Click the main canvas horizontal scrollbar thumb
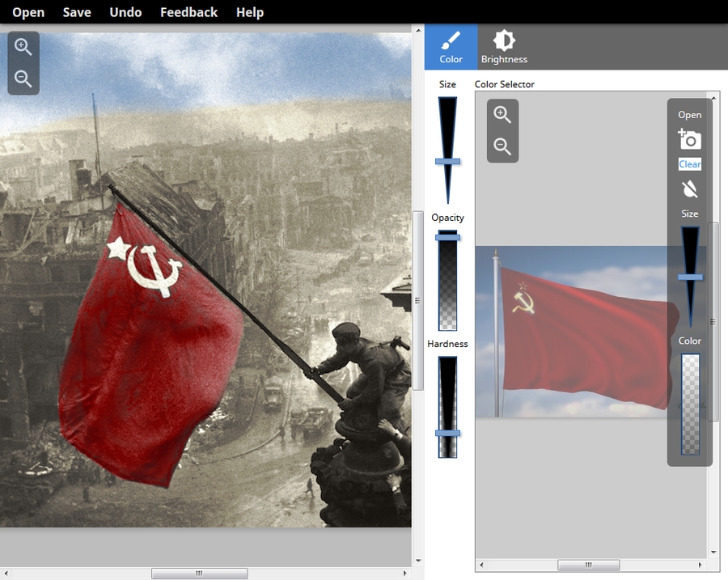The width and height of the screenshot is (728, 580). coord(199,573)
